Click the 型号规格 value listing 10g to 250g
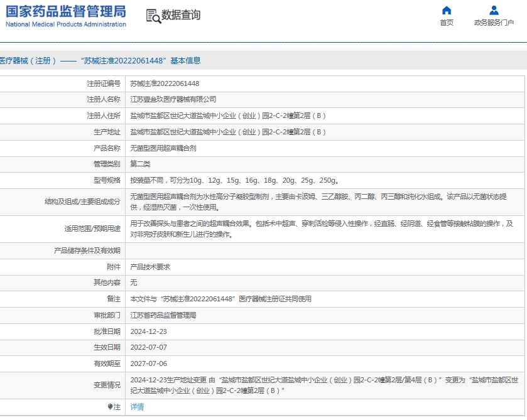Viewport: 527px width, 420px height. [234, 180]
